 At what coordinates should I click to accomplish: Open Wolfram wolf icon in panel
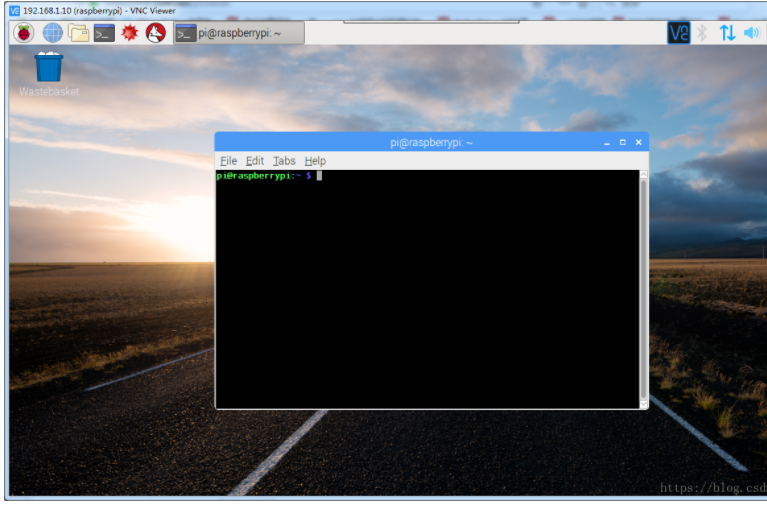click(156, 33)
